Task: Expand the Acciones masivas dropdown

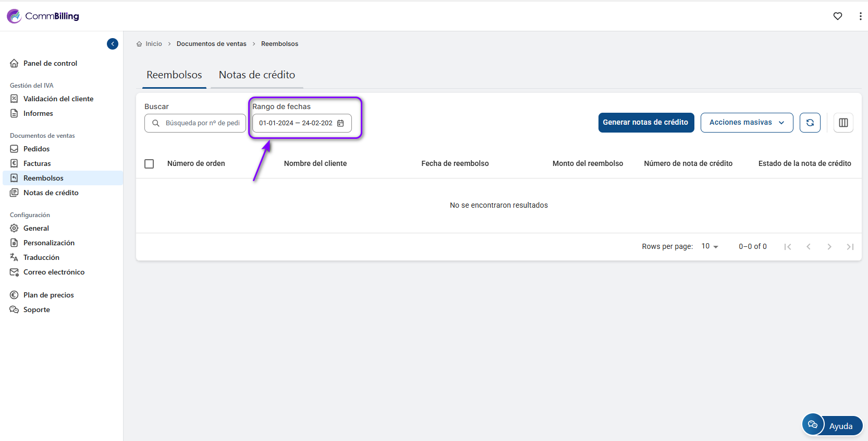Action: coord(746,123)
